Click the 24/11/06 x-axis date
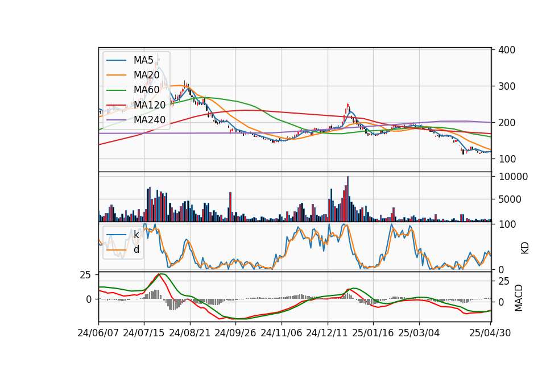 pos(282,333)
